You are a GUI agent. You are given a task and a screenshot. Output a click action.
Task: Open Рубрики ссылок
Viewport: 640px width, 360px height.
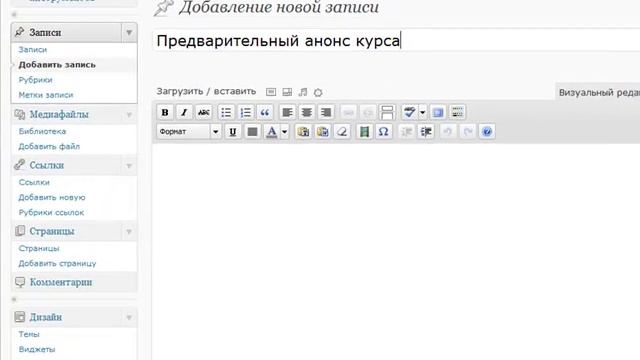click(x=51, y=213)
